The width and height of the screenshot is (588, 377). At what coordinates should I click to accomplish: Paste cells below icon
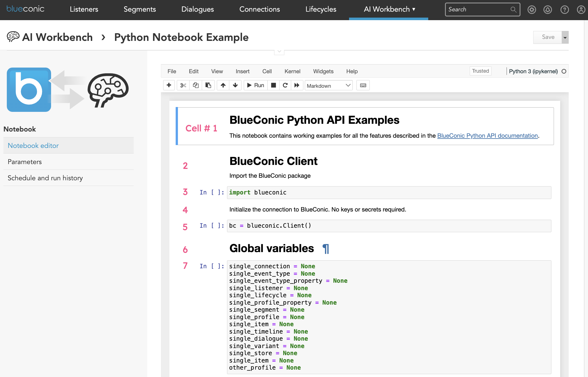coord(208,85)
